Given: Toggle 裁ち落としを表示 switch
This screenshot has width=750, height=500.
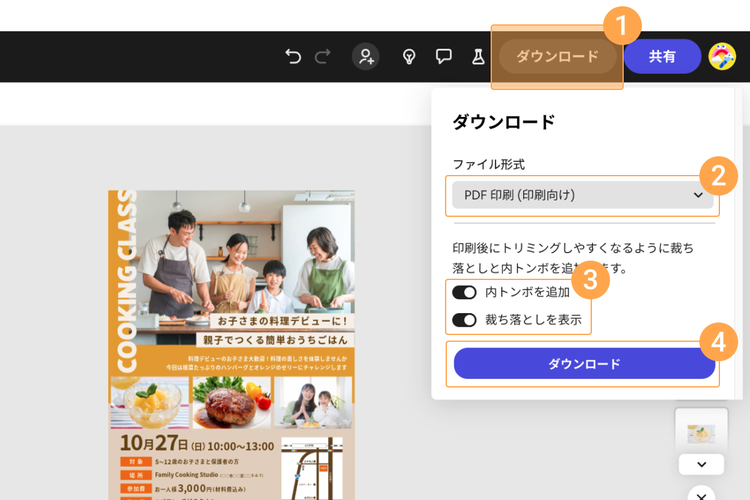Looking at the screenshot, I should (x=464, y=320).
